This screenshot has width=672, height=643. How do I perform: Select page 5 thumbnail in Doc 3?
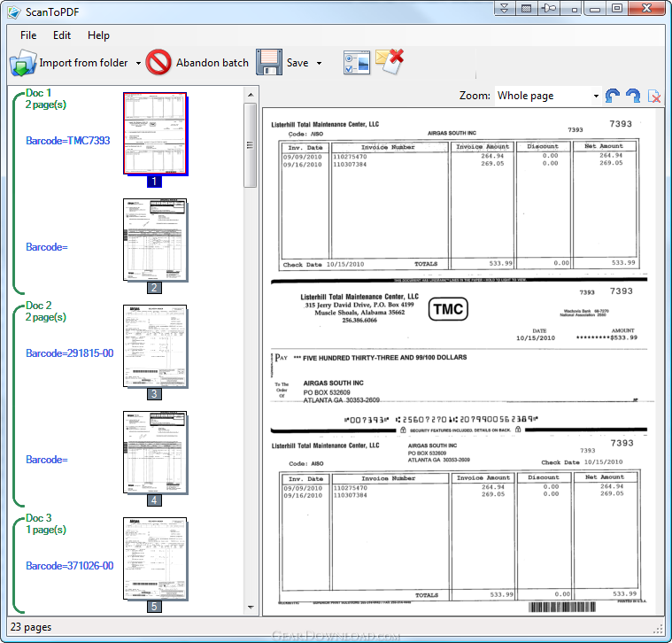(x=154, y=558)
